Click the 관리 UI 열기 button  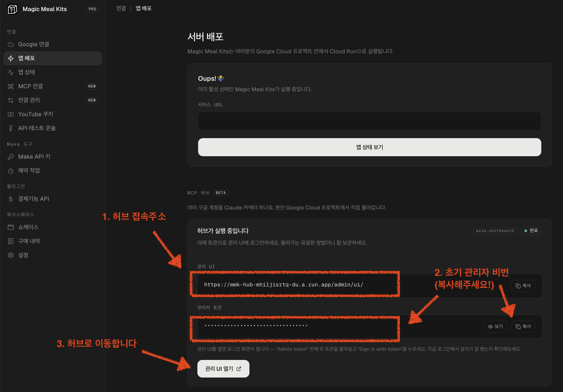tap(223, 369)
